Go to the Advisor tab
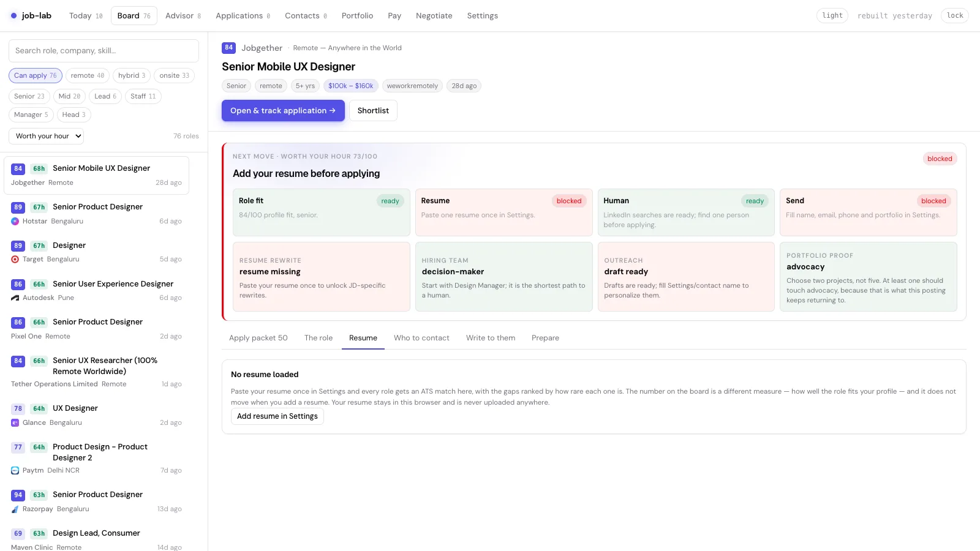The width and height of the screenshot is (980, 551). (x=183, y=16)
